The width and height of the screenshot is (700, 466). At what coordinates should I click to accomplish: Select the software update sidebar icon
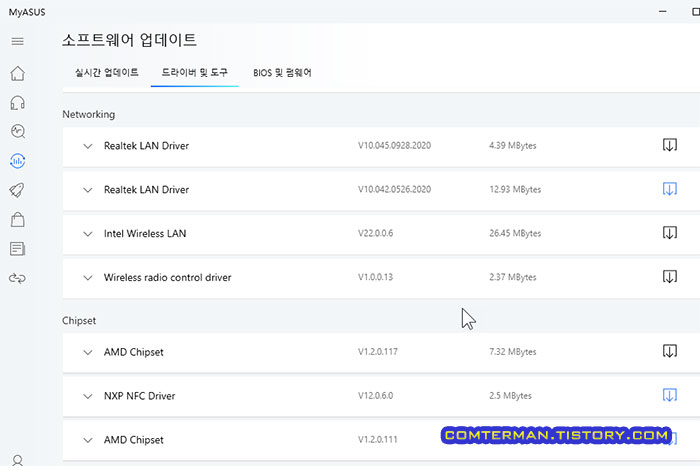(17, 161)
